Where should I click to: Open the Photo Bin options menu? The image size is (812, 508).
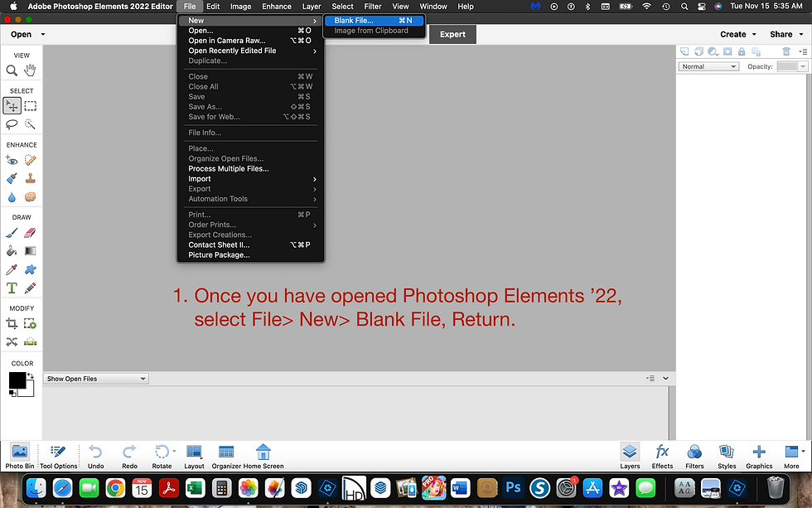pos(650,378)
